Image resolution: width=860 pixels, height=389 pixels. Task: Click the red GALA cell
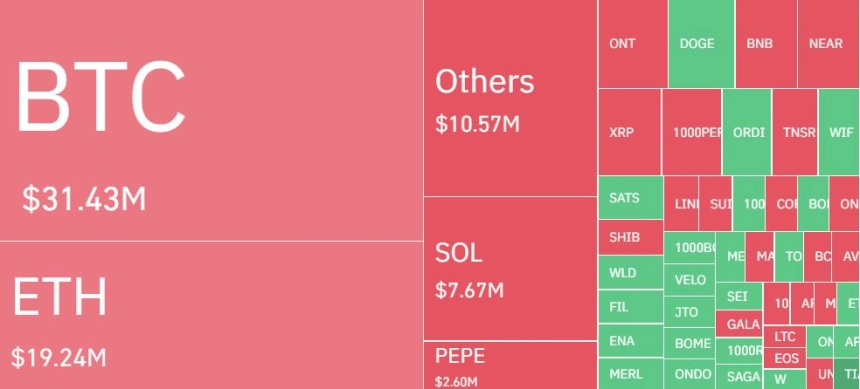739,324
